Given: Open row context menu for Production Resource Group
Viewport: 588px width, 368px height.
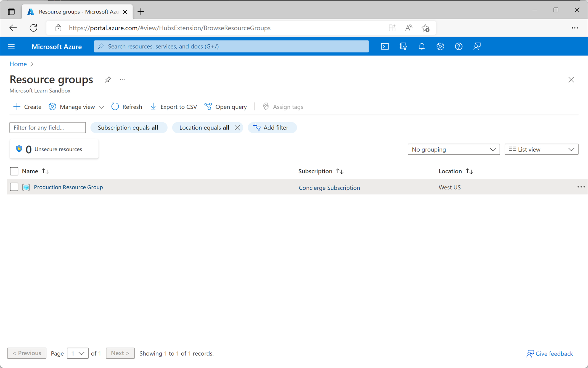Looking at the screenshot, I should point(581,187).
